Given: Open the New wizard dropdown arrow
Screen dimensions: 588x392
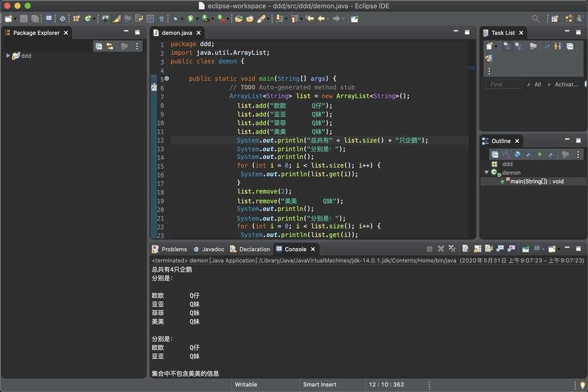Looking at the screenshot, I should click(x=15, y=19).
